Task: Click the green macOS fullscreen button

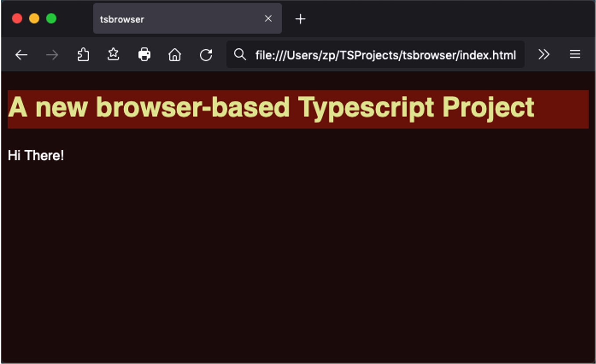Action: point(51,18)
